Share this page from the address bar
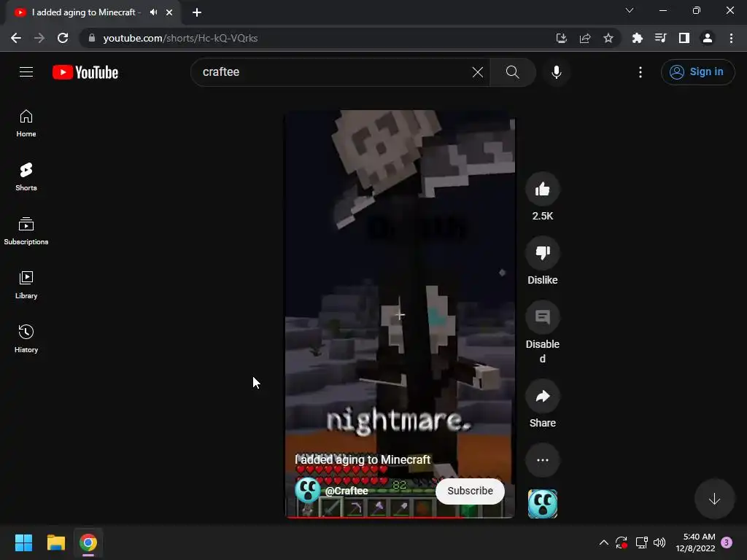 click(585, 38)
